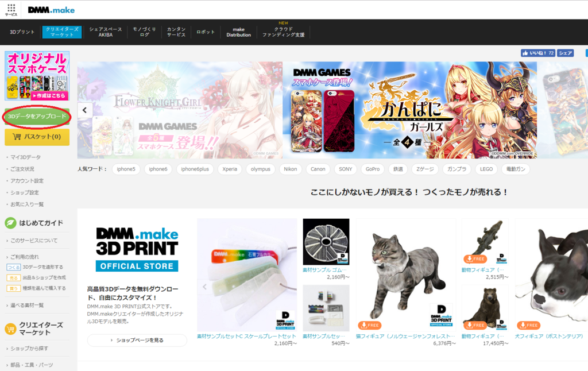Select the LEGO keyword tag

click(x=486, y=169)
